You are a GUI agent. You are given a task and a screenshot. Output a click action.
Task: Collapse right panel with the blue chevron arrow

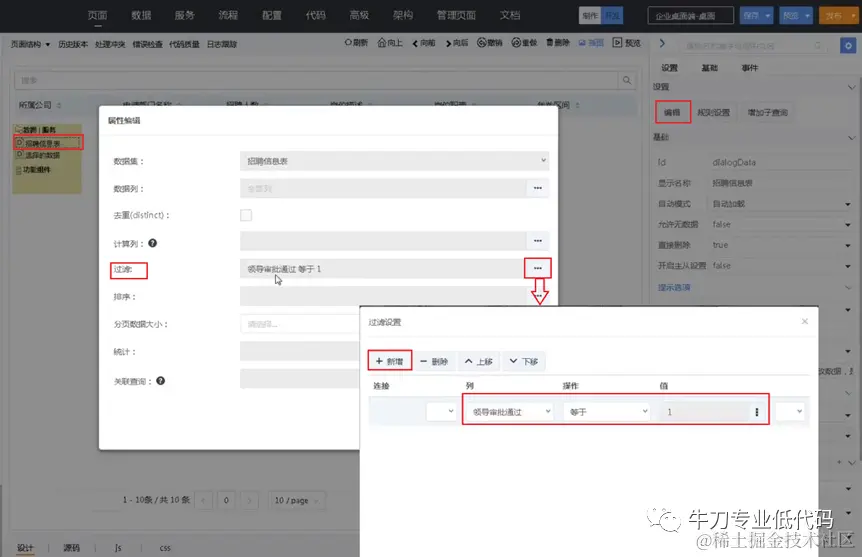click(x=662, y=43)
